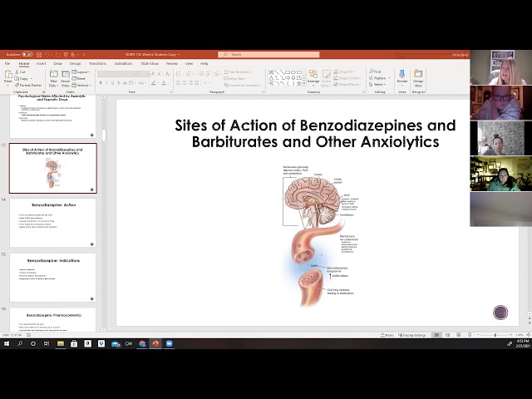Viewport: 532px width, 399px height.
Task: Toggle the AutoSave switch
Action: coord(27,54)
